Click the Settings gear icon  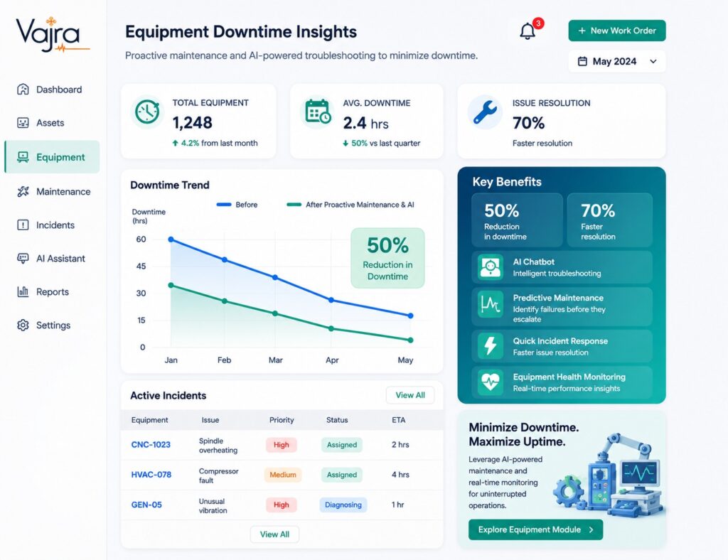[x=23, y=325]
